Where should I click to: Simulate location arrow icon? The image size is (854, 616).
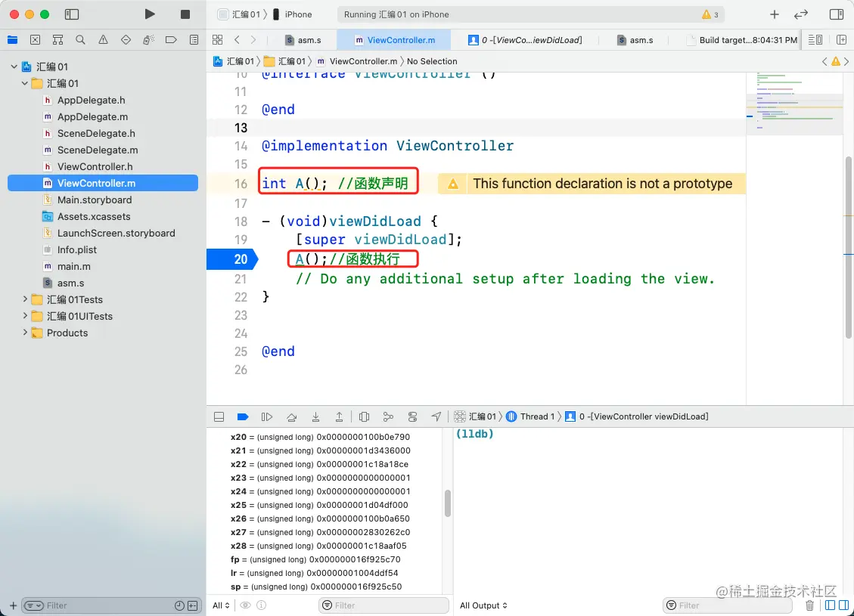tap(436, 416)
